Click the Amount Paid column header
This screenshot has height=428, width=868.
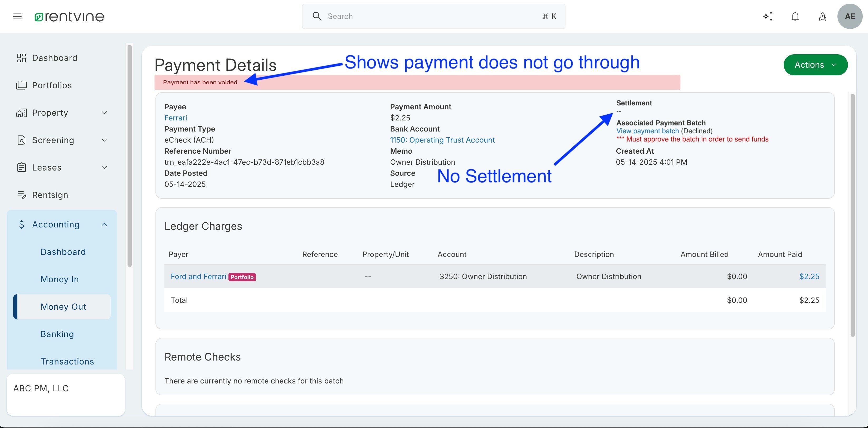pyautogui.click(x=780, y=254)
